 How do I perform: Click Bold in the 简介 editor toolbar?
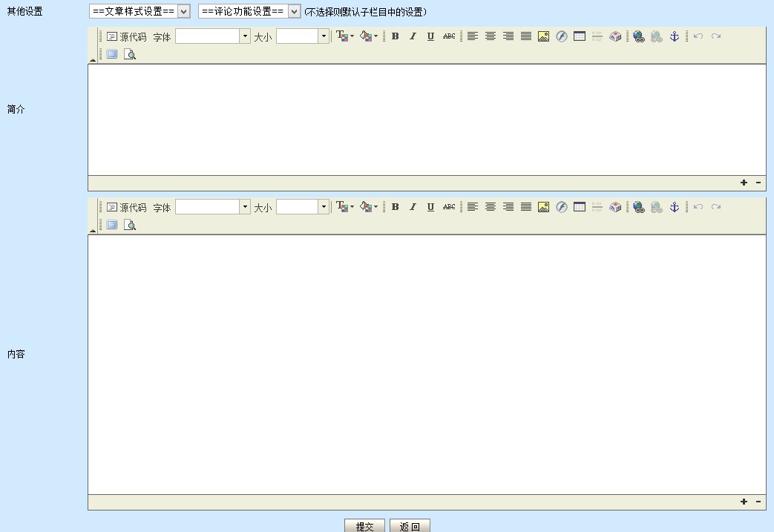pyautogui.click(x=395, y=36)
